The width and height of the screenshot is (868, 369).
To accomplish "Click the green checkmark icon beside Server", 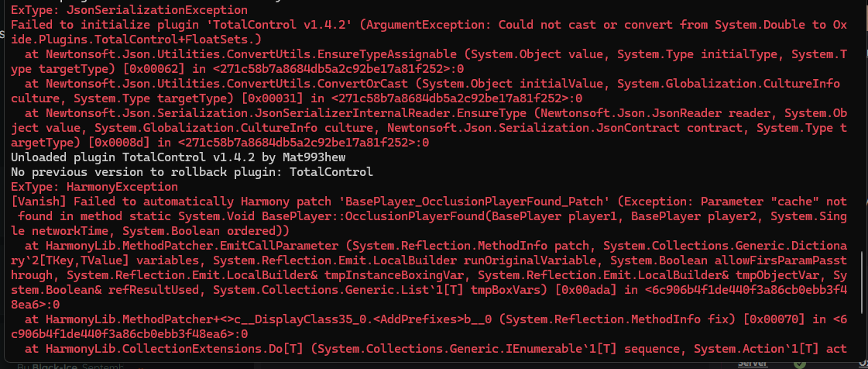I will 800,363.
